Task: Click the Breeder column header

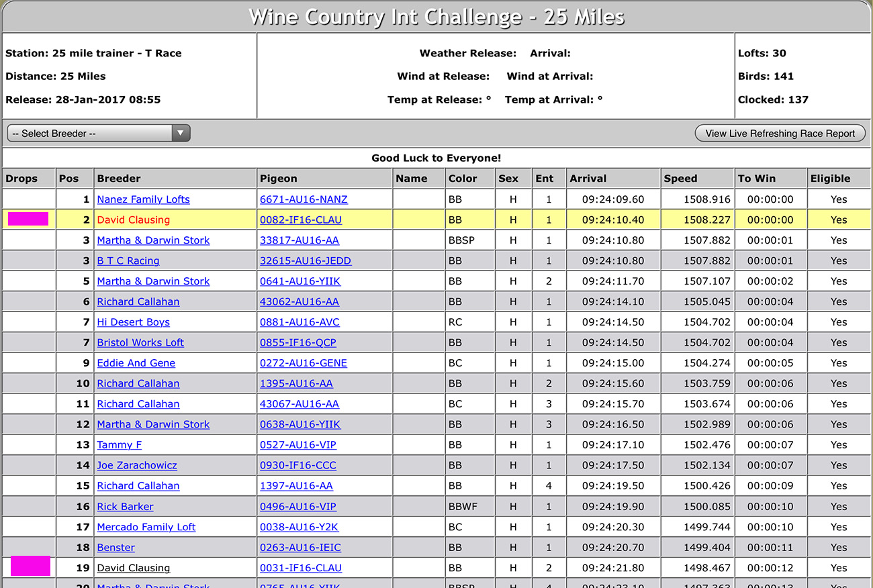Action: [119, 179]
